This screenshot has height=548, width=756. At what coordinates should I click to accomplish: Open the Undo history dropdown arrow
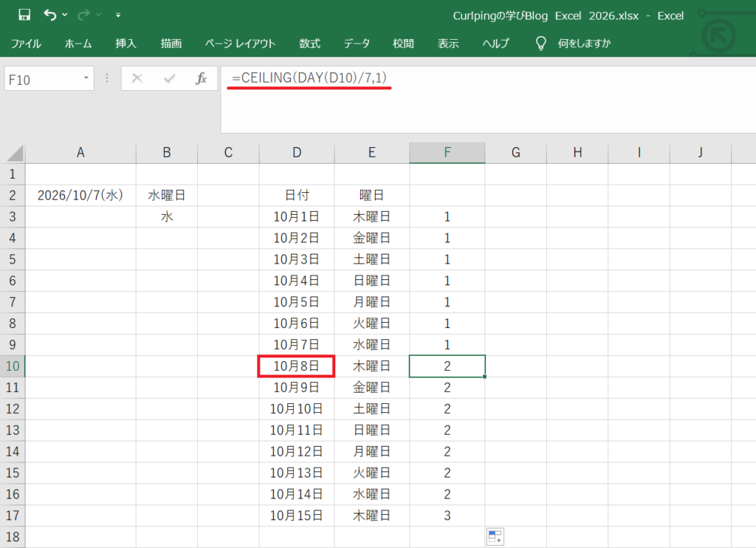pyautogui.click(x=65, y=15)
